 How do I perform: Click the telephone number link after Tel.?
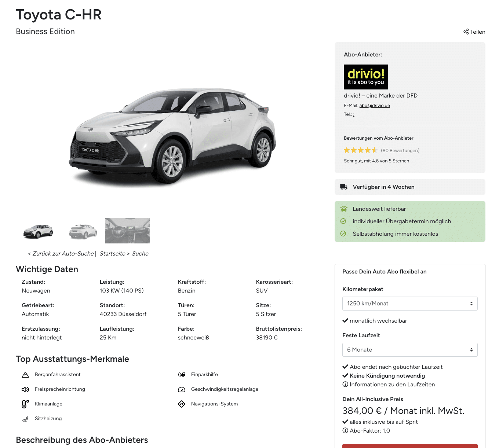(354, 114)
